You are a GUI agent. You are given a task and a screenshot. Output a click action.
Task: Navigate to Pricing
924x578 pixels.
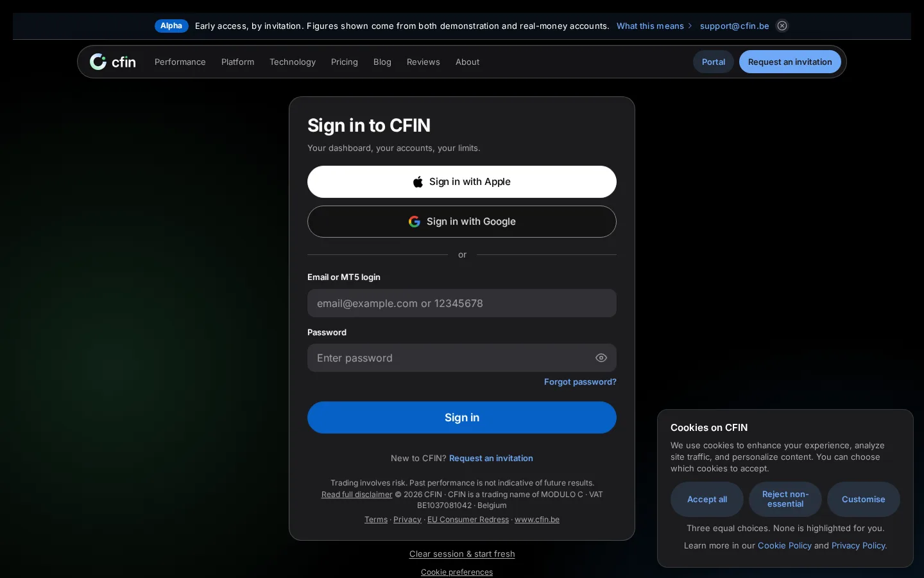[x=345, y=62]
